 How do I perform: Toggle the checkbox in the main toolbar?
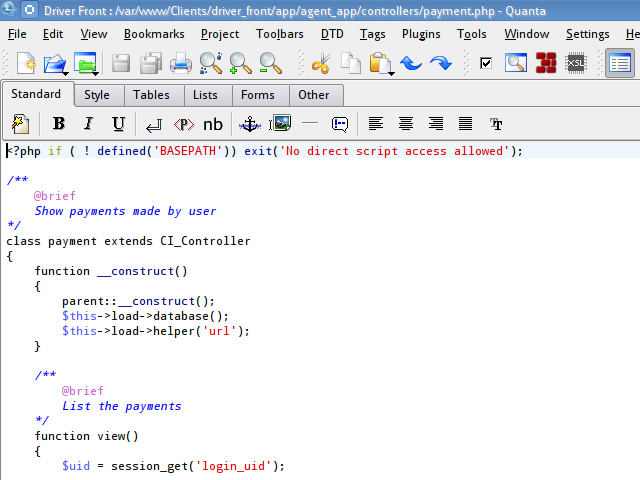coord(486,63)
